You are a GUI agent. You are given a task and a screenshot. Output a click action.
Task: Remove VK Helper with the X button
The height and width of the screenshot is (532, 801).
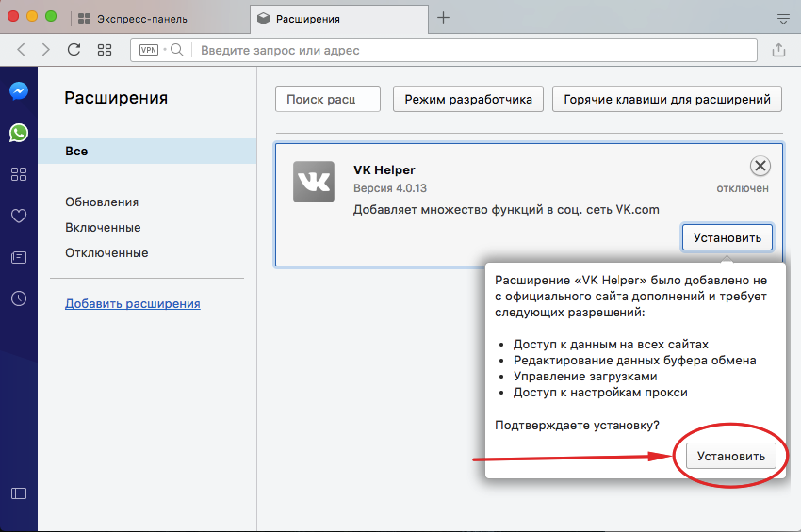point(760,166)
